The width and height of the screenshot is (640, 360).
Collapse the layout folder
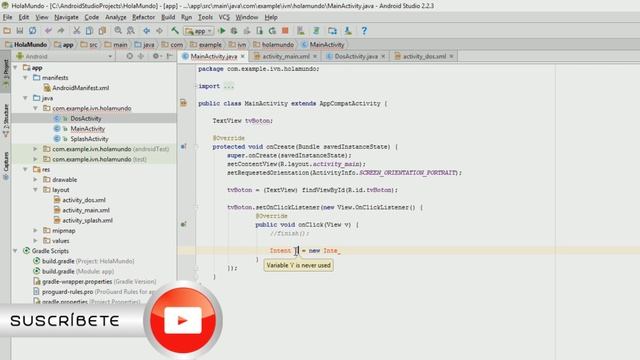pyautogui.click(x=36, y=190)
